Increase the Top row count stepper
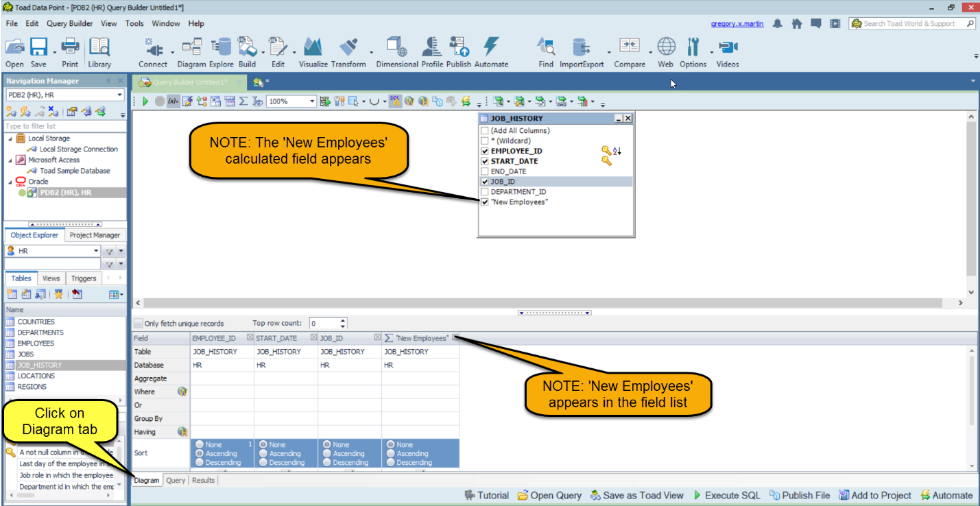This screenshot has height=506, width=980. pyautogui.click(x=343, y=321)
